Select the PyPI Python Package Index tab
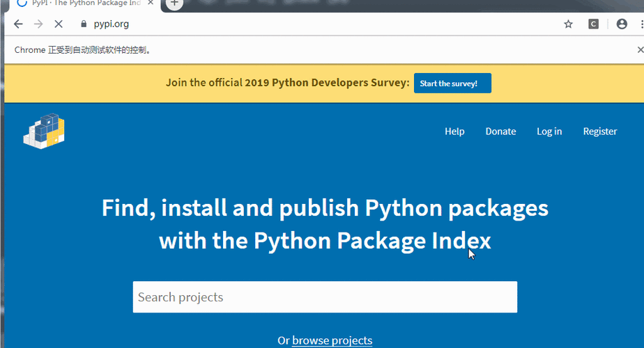The width and height of the screenshot is (644, 348). (x=86, y=4)
